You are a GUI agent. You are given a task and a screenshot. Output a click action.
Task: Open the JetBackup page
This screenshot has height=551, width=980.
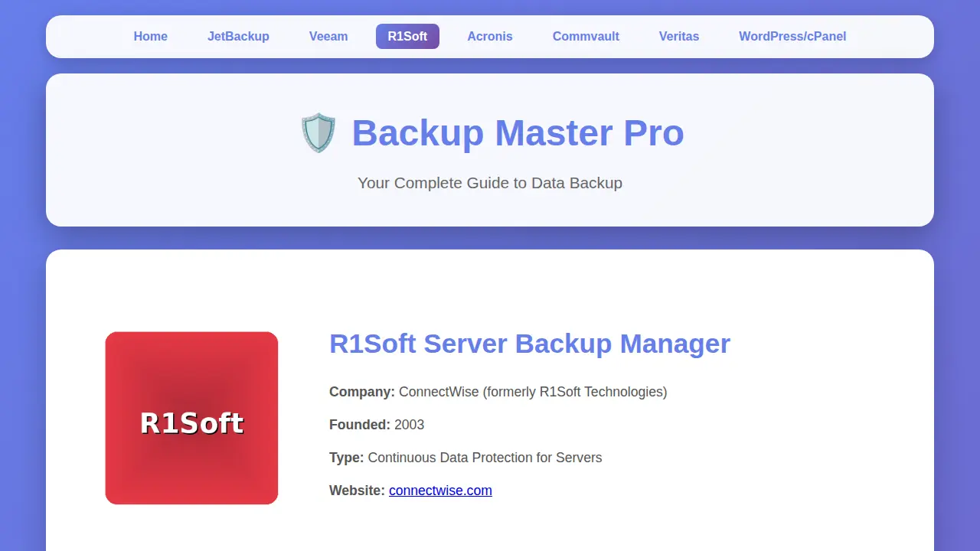[238, 36]
